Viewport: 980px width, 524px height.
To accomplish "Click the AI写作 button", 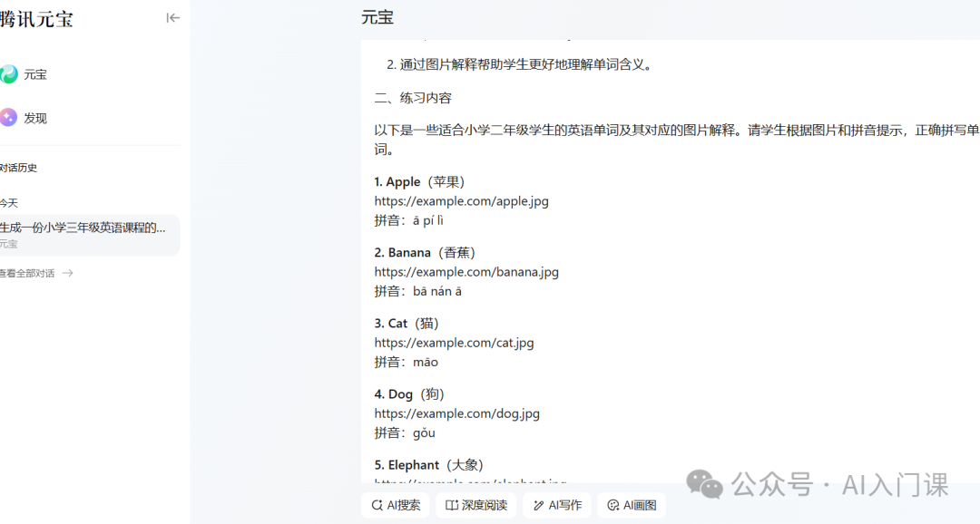I will [557, 505].
